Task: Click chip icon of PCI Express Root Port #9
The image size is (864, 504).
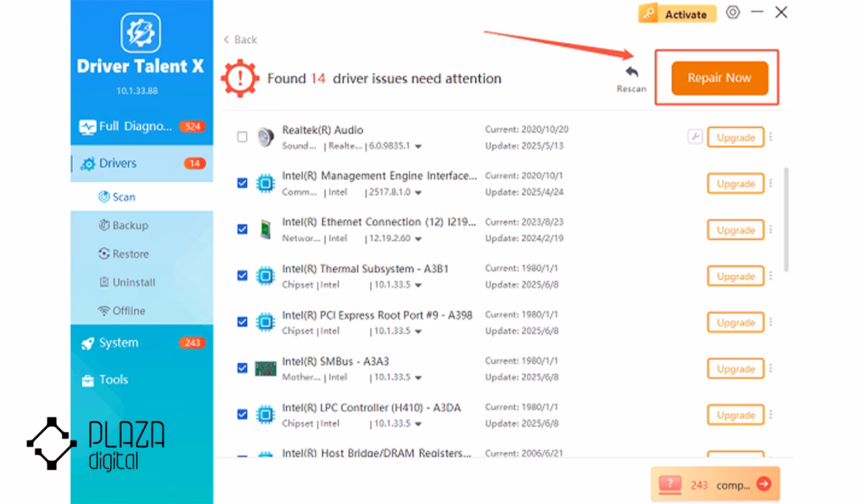Action: coord(266,322)
